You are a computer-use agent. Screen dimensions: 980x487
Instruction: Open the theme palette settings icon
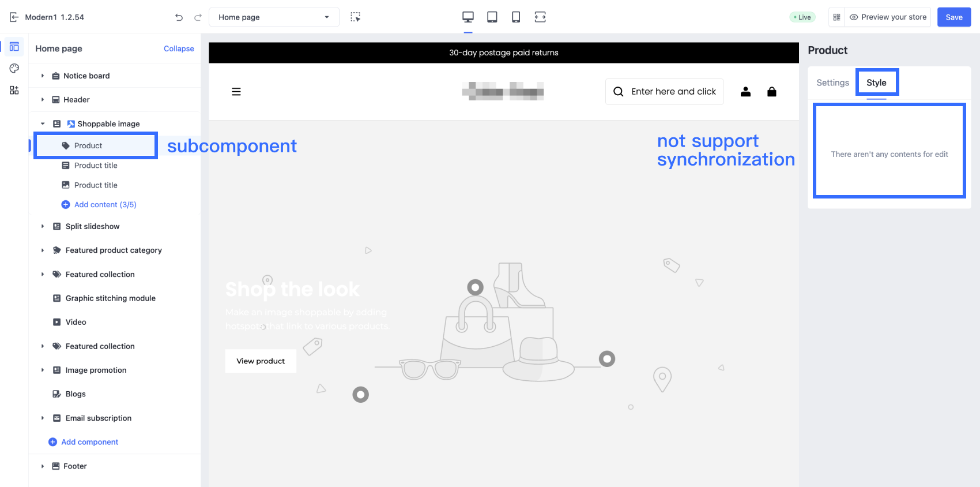pos(14,69)
